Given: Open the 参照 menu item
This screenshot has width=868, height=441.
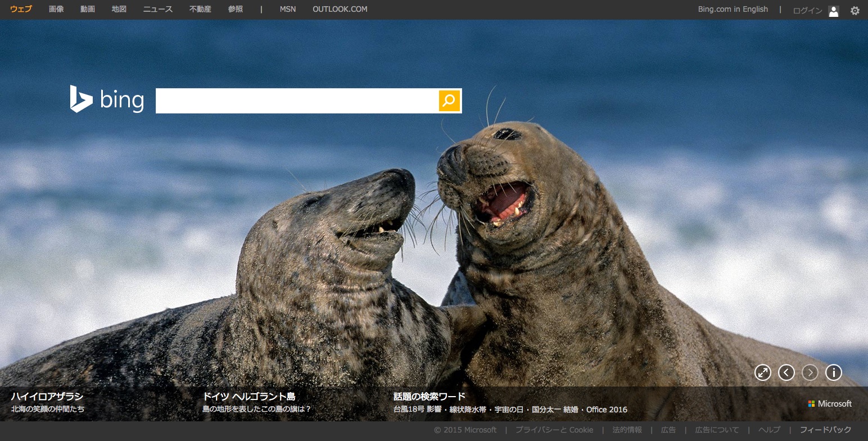Looking at the screenshot, I should (x=236, y=9).
